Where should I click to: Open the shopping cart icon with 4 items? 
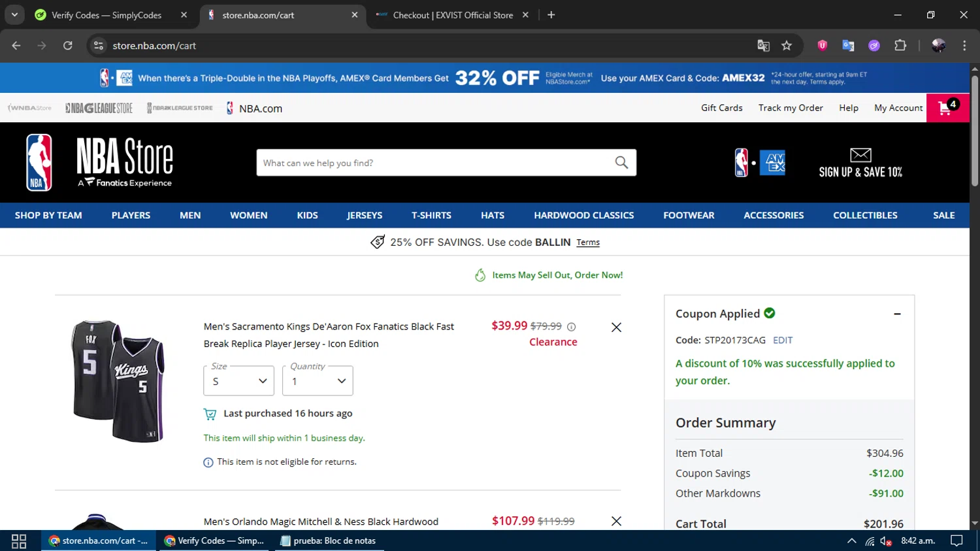pyautogui.click(x=947, y=108)
